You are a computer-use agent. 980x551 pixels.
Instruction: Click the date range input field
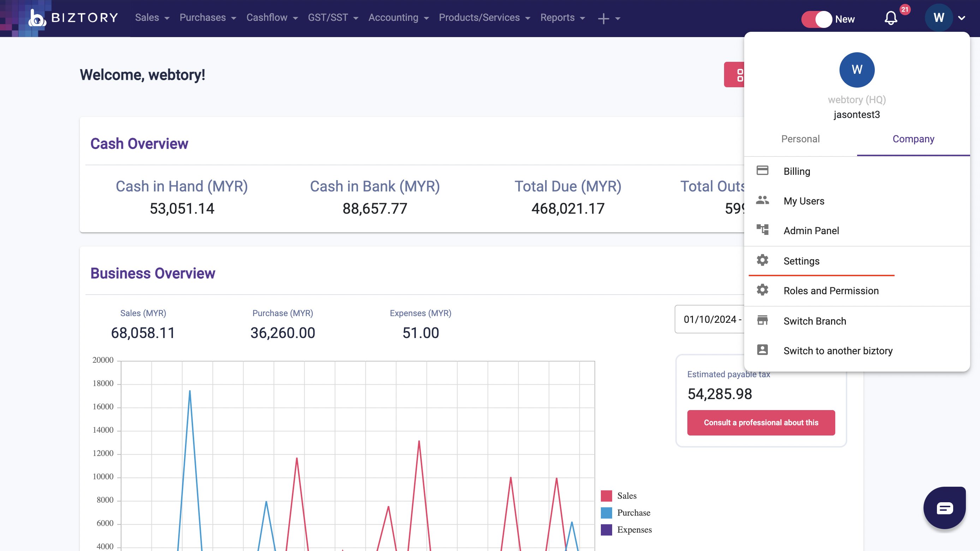[x=710, y=319]
